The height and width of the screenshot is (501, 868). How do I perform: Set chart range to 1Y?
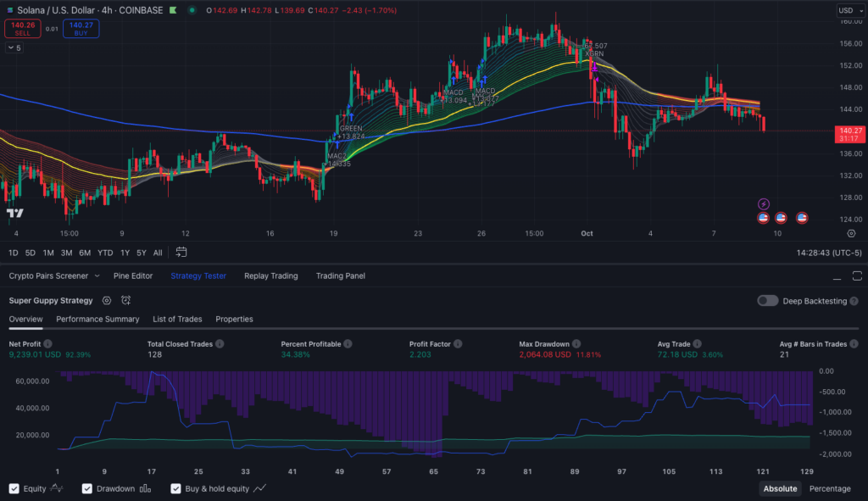click(x=125, y=253)
